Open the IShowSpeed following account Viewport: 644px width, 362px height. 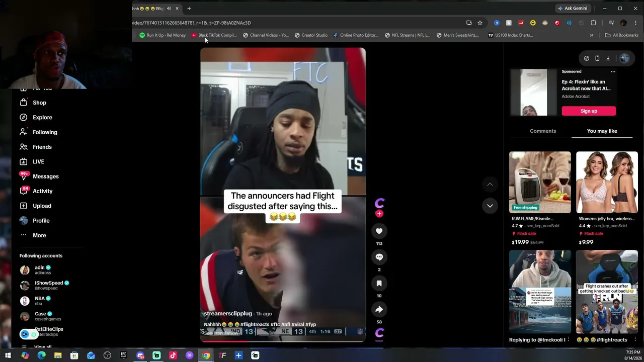pos(44,286)
